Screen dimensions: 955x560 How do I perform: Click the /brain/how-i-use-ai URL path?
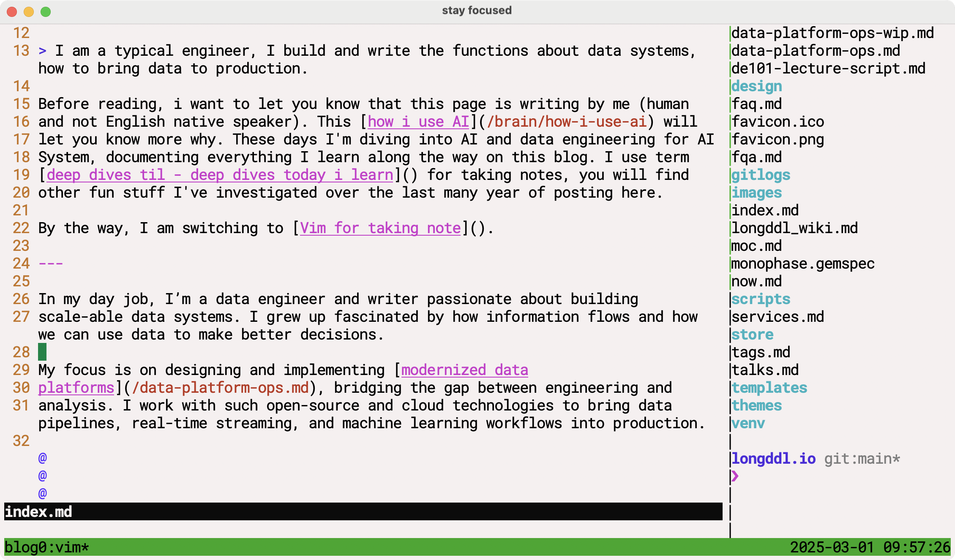[x=566, y=122]
